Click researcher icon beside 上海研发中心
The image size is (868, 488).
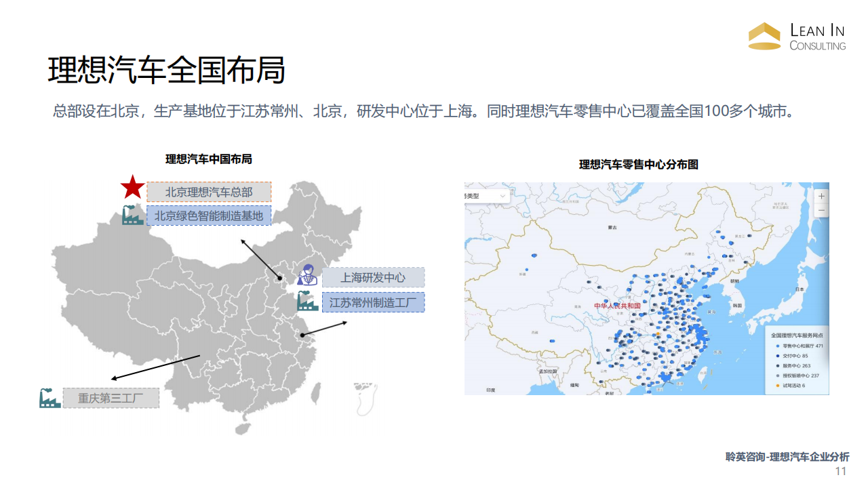tap(307, 275)
